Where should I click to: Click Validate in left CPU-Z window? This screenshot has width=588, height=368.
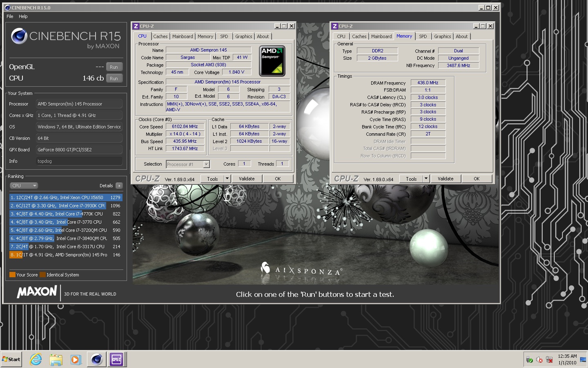[247, 179]
